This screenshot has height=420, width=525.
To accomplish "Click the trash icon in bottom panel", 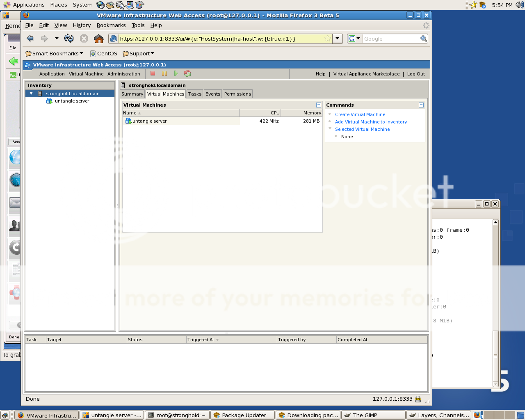I will [x=520, y=415].
